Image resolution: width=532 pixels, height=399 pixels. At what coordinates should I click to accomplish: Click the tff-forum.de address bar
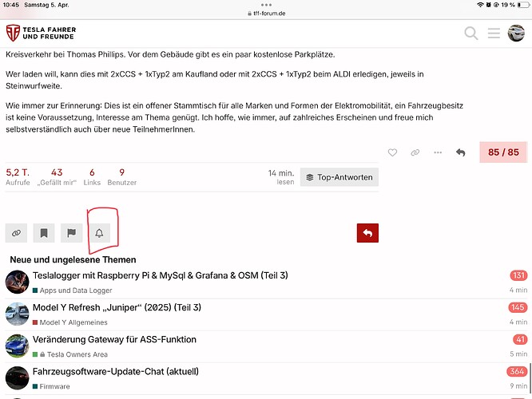point(266,14)
